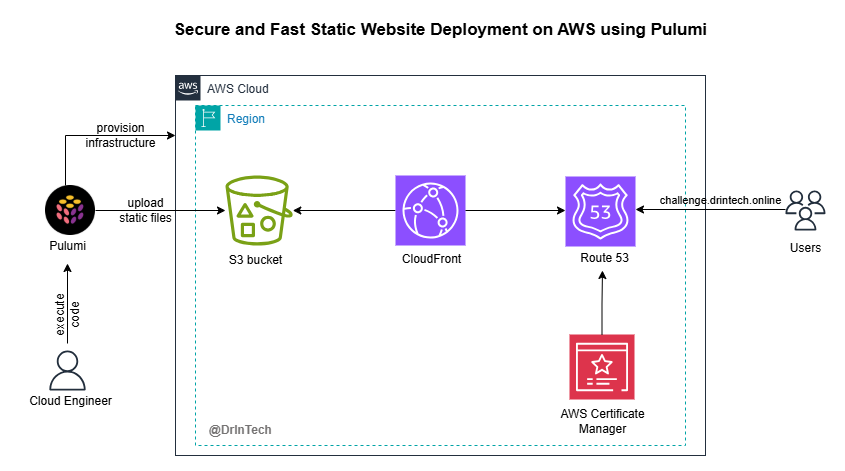The height and width of the screenshot is (471, 845).
Task: Click the 'Route 53' caption
Action: click(x=604, y=258)
